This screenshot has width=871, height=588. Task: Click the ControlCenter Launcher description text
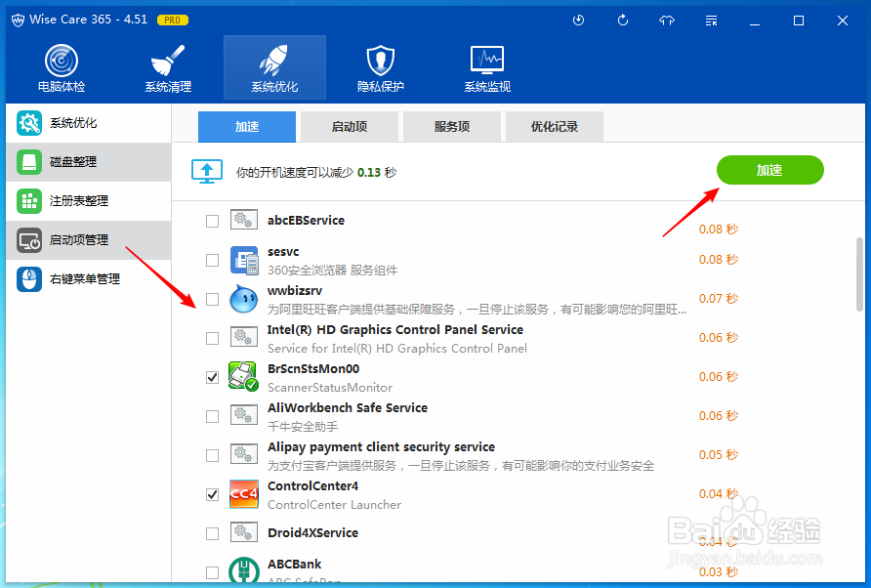[334, 505]
